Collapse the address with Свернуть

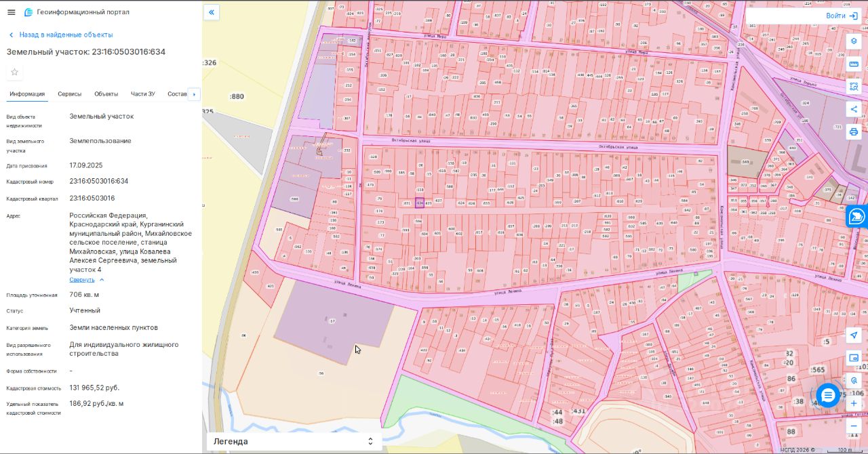tap(87, 279)
